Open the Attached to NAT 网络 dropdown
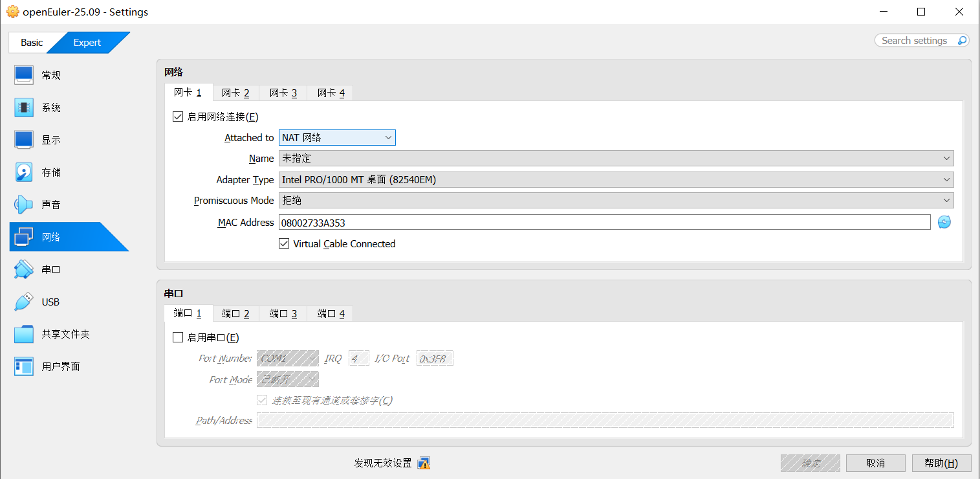This screenshot has width=980, height=479. [337, 138]
